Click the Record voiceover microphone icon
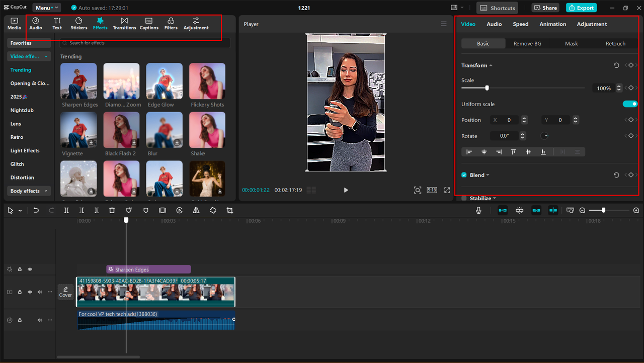This screenshot has width=644, height=363. tap(478, 210)
